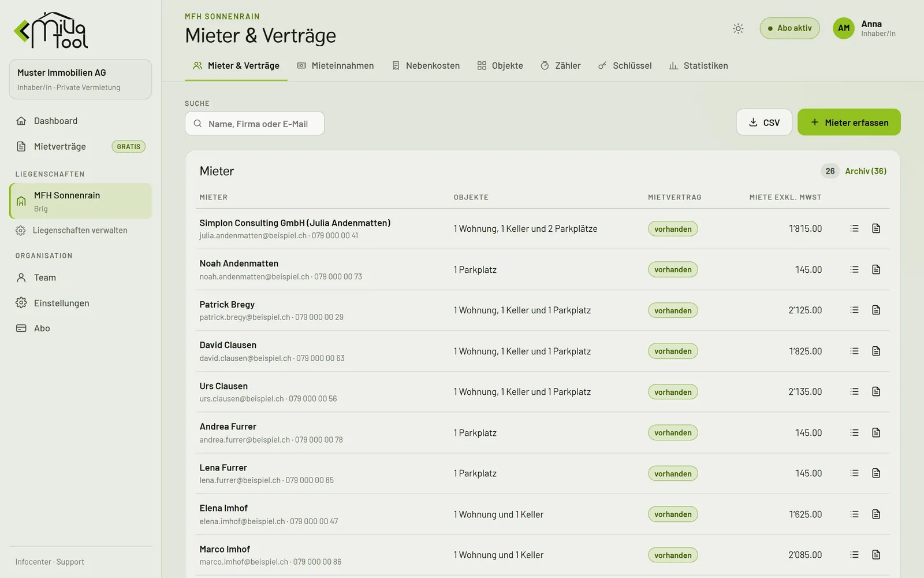Viewport: 924px width, 578px height.
Task: Open the Team page
Action: 80,277
